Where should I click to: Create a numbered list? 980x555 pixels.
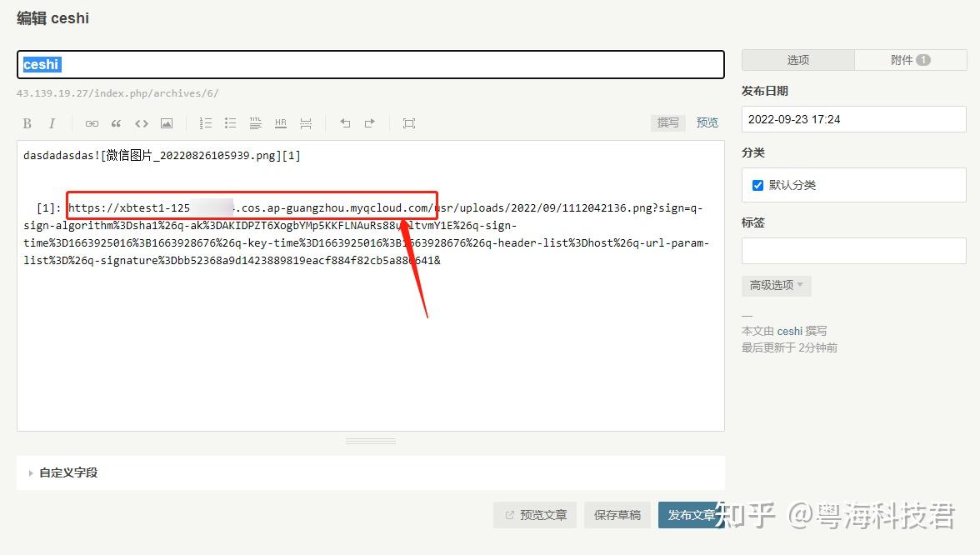click(x=206, y=123)
